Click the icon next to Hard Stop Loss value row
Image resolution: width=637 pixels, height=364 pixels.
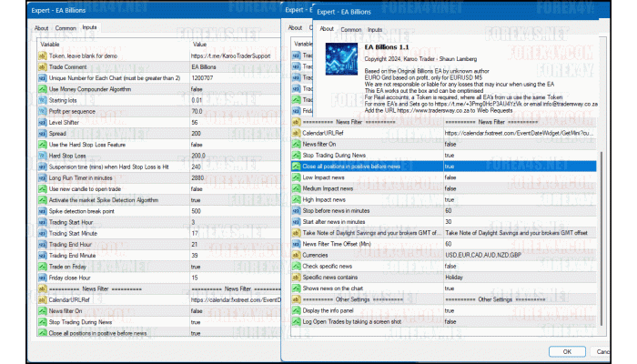42,155
